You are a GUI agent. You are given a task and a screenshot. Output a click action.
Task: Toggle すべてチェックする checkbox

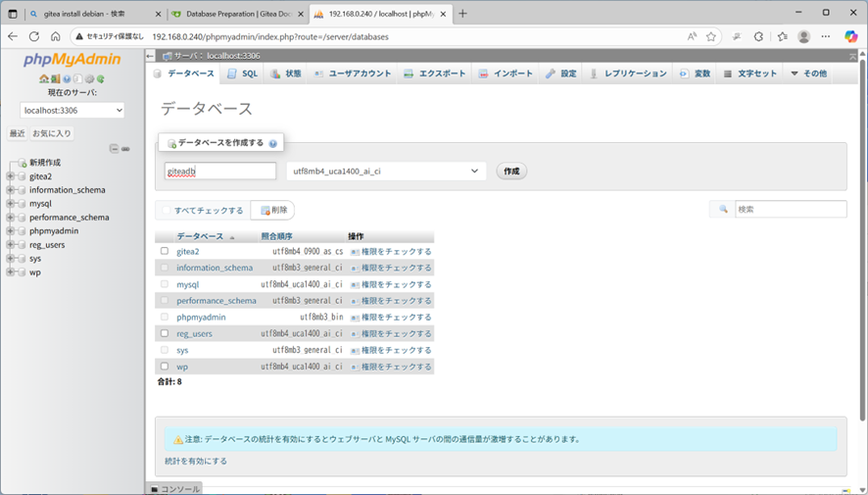(167, 210)
